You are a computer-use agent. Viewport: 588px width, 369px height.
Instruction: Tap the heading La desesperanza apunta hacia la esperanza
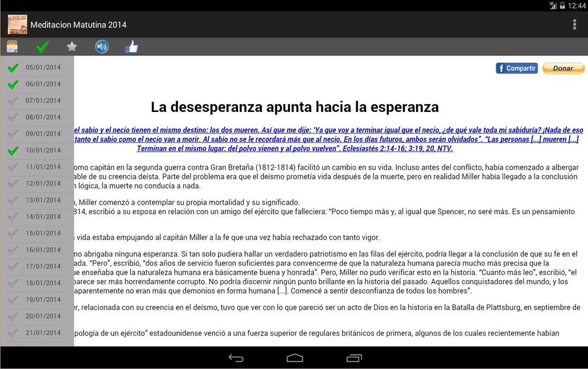pyautogui.click(x=295, y=107)
